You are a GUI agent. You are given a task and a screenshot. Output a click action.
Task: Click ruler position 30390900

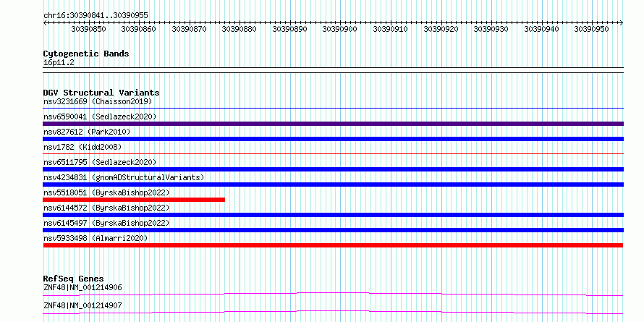(x=340, y=29)
